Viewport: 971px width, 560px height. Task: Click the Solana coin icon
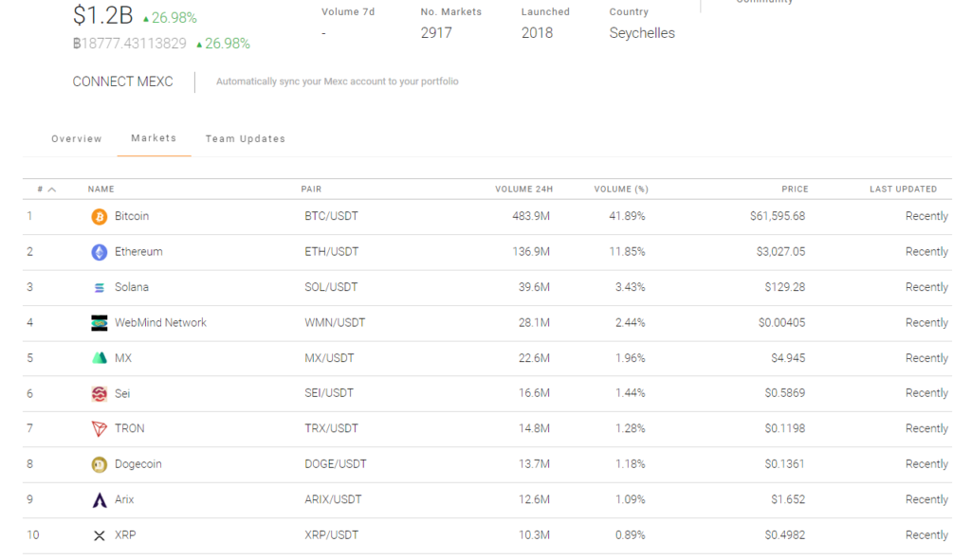point(99,287)
